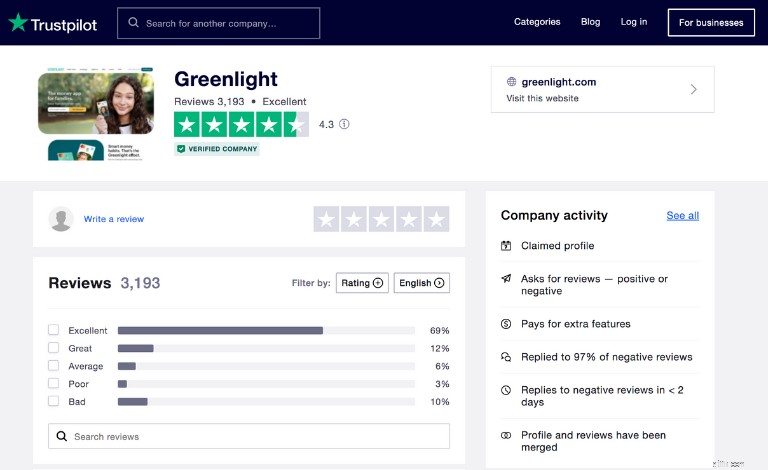The image size is (768, 470).
Task: Click the For businesses button
Action: pos(711,23)
